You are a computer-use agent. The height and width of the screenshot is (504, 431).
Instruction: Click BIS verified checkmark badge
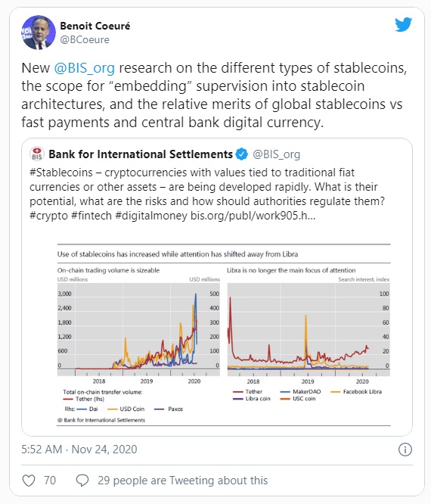pos(241,154)
